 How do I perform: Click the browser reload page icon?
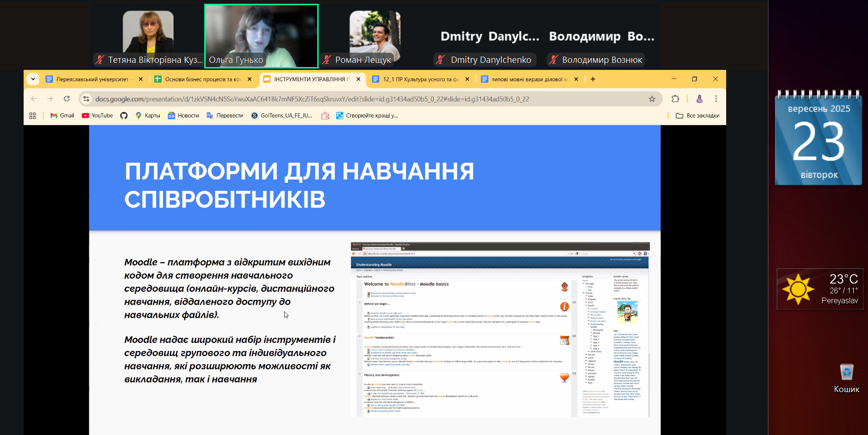[x=67, y=99]
